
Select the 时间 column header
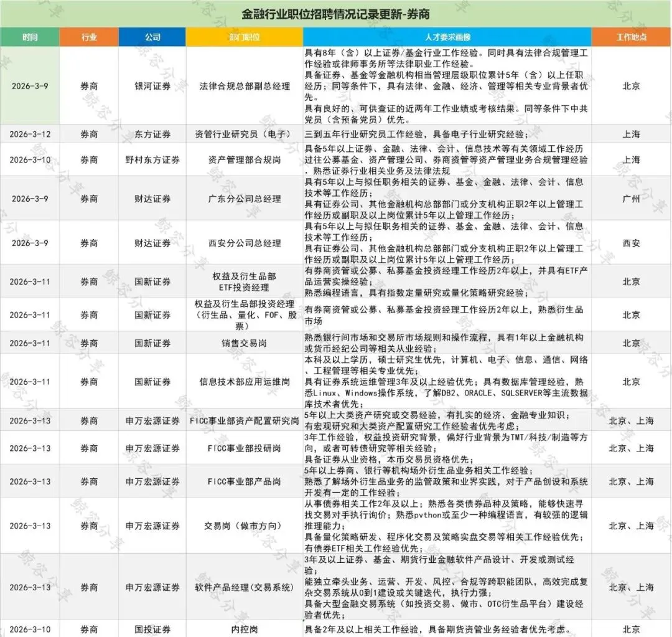[30, 37]
